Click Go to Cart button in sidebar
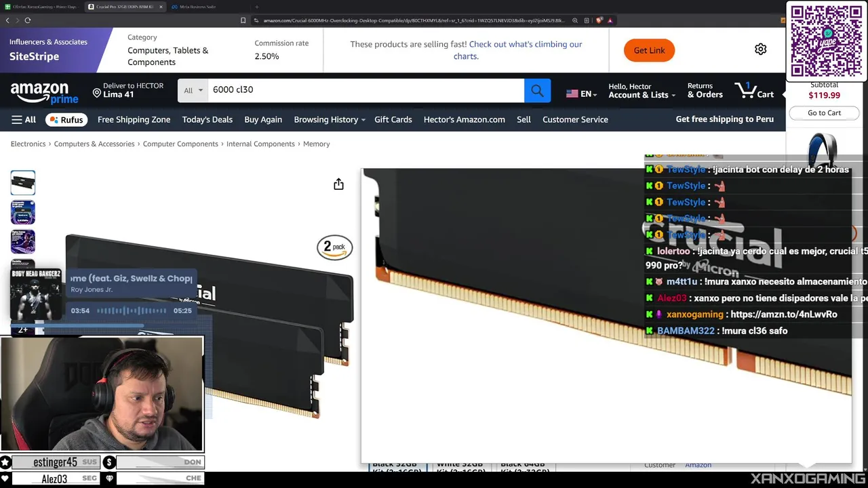This screenshot has height=488, width=868. click(824, 113)
